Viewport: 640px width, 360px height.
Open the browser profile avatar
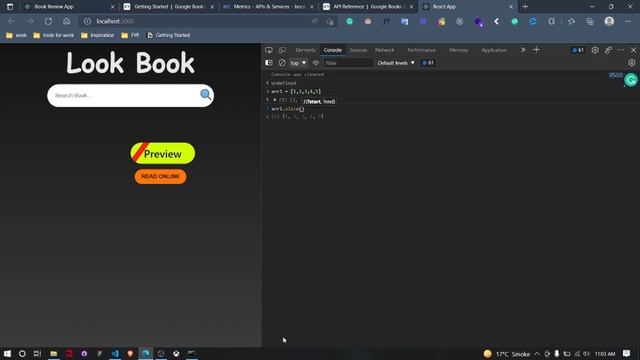609,21
